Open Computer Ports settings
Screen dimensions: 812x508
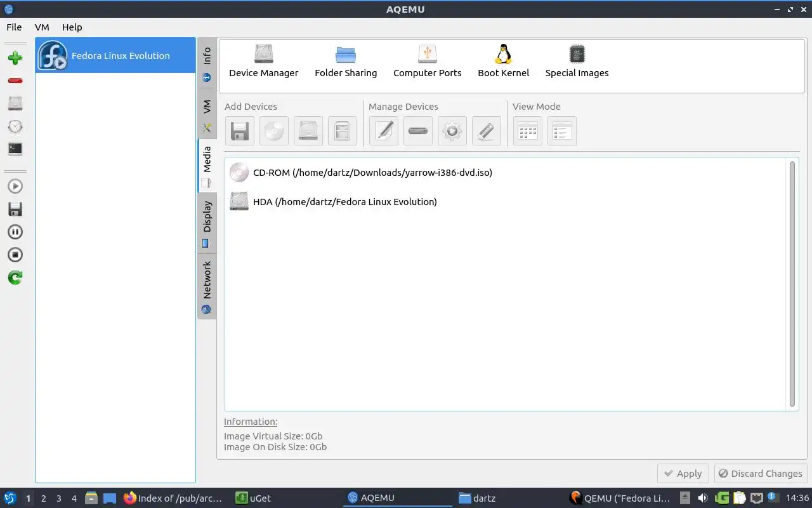[x=428, y=62]
